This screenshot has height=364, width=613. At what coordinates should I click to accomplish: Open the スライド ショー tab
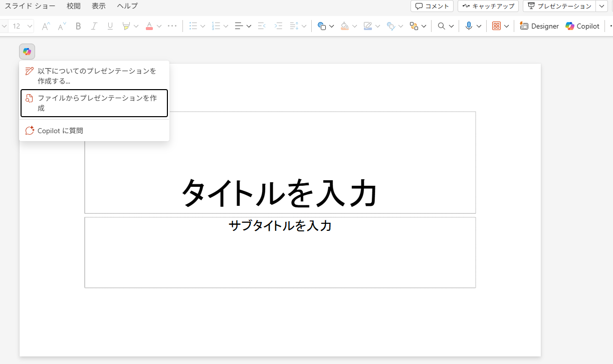point(30,6)
